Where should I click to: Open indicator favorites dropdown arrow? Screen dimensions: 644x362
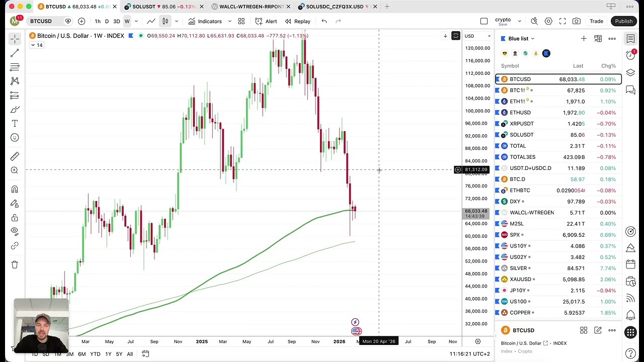(x=229, y=21)
